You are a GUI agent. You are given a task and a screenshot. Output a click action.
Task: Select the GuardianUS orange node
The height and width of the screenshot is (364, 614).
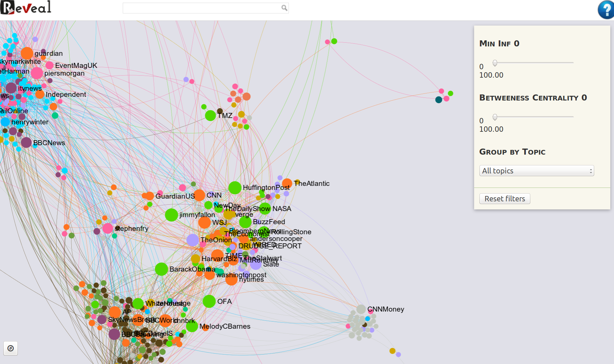point(150,196)
